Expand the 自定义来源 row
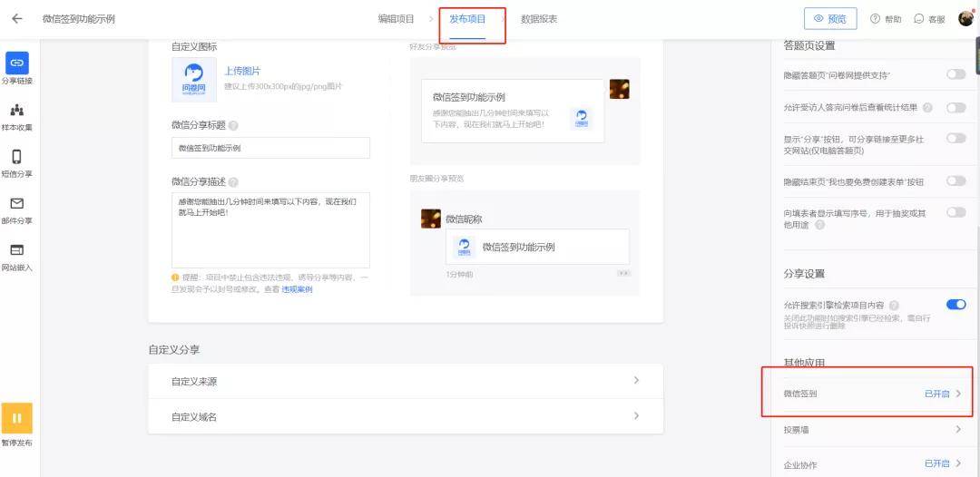The image size is (980, 477). tap(405, 381)
